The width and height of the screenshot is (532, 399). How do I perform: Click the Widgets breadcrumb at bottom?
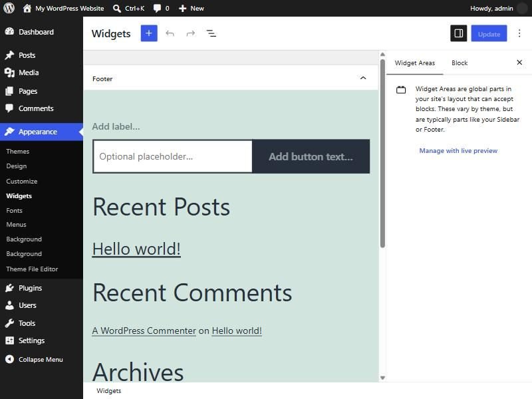(108, 390)
